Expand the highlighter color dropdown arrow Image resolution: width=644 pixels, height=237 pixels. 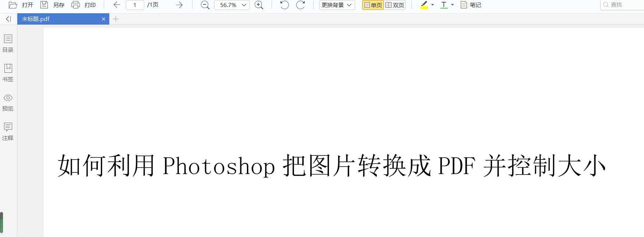(432, 5)
